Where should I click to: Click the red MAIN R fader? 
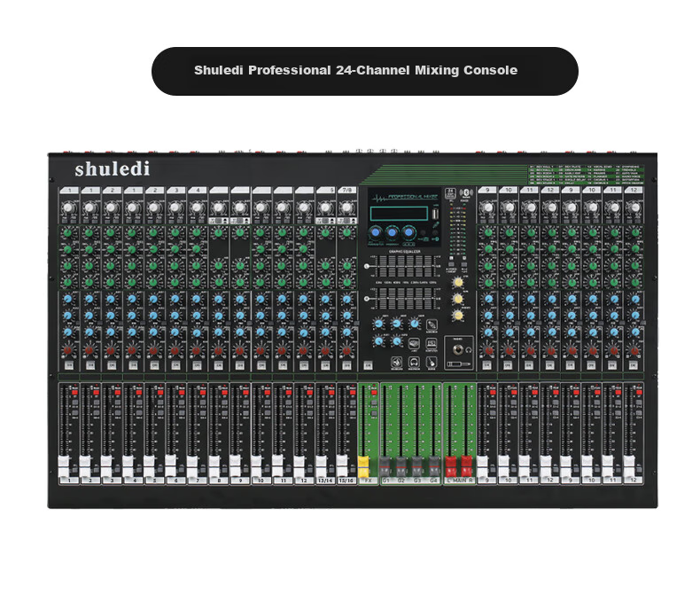pyautogui.click(x=466, y=466)
